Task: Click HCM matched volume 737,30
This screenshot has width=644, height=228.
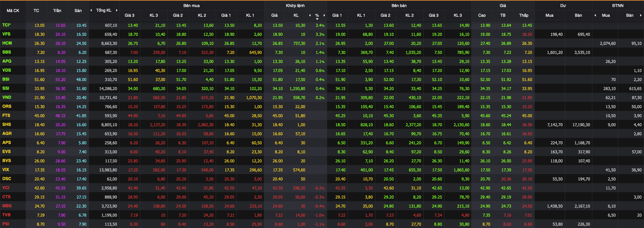Action: pyautogui.click(x=299, y=44)
